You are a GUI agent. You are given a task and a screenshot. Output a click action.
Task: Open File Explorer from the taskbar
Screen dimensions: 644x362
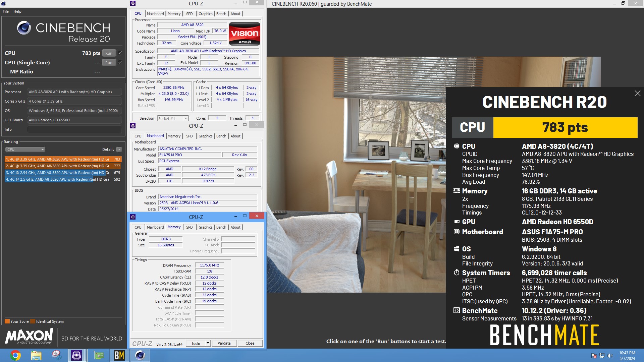pos(36,355)
